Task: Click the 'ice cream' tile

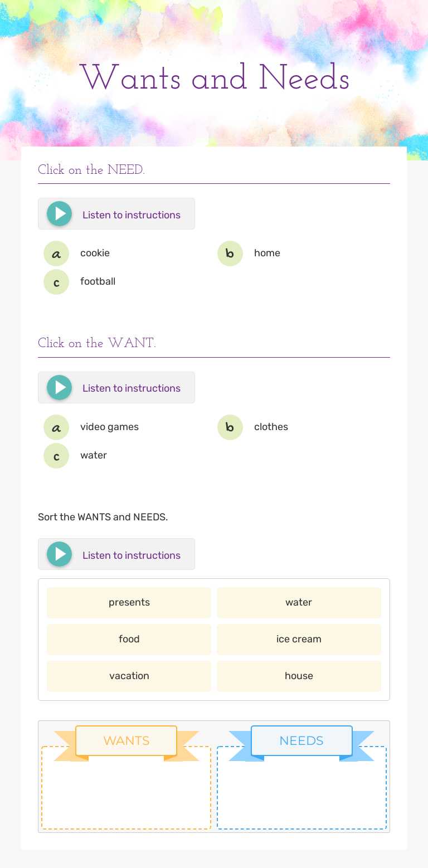Action: tap(299, 639)
